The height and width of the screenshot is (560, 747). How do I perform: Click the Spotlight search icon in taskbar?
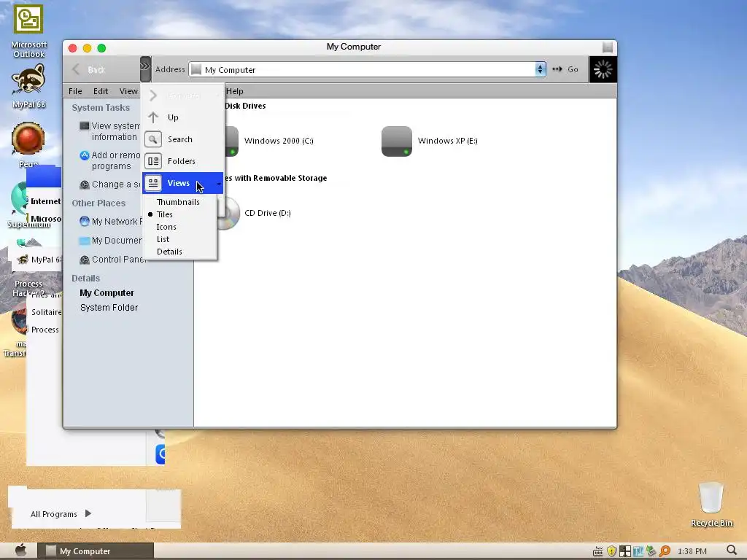coord(732,551)
